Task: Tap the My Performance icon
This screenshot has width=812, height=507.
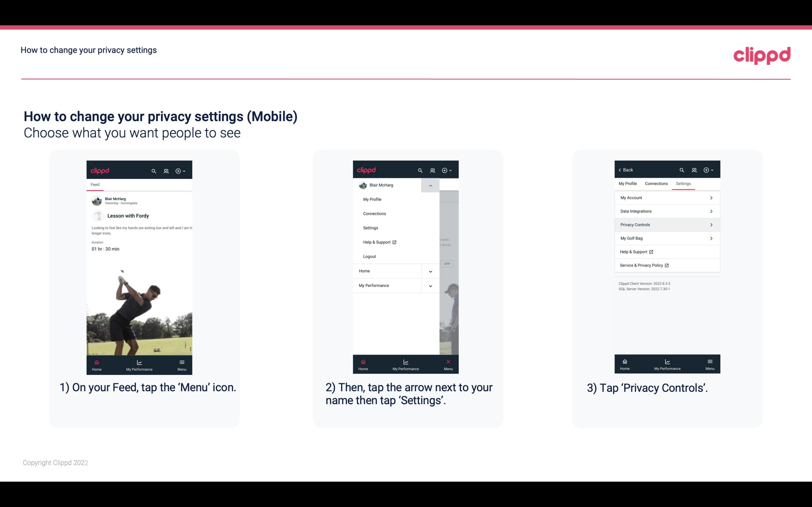Action: point(139,364)
